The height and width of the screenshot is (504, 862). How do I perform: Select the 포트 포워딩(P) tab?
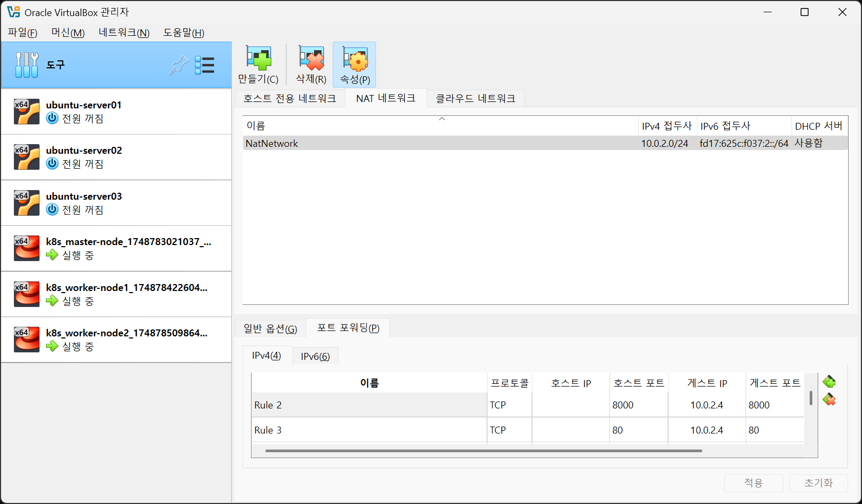348,328
